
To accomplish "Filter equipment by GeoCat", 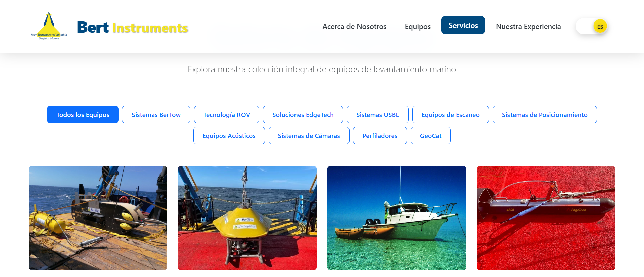I will coord(431,136).
